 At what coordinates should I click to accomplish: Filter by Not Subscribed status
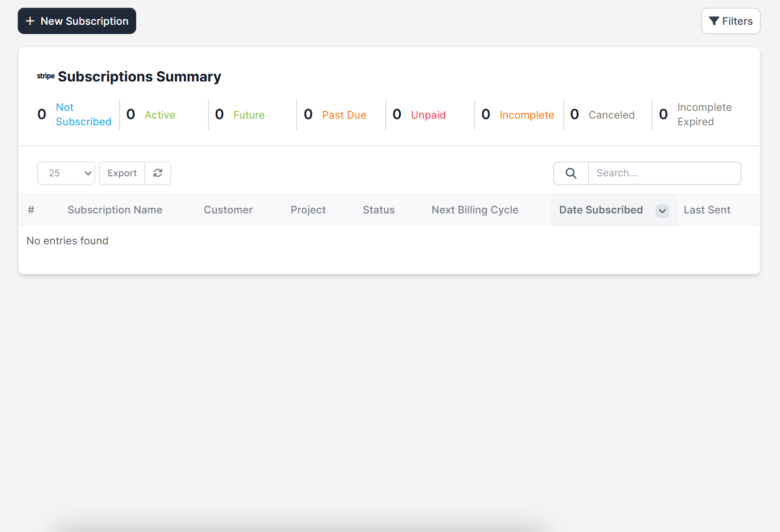(x=84, y=114)
